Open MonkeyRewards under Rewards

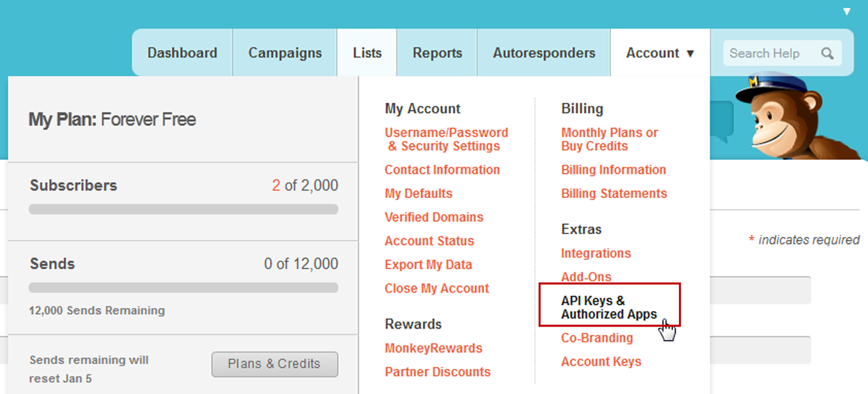tap(433, 348)
